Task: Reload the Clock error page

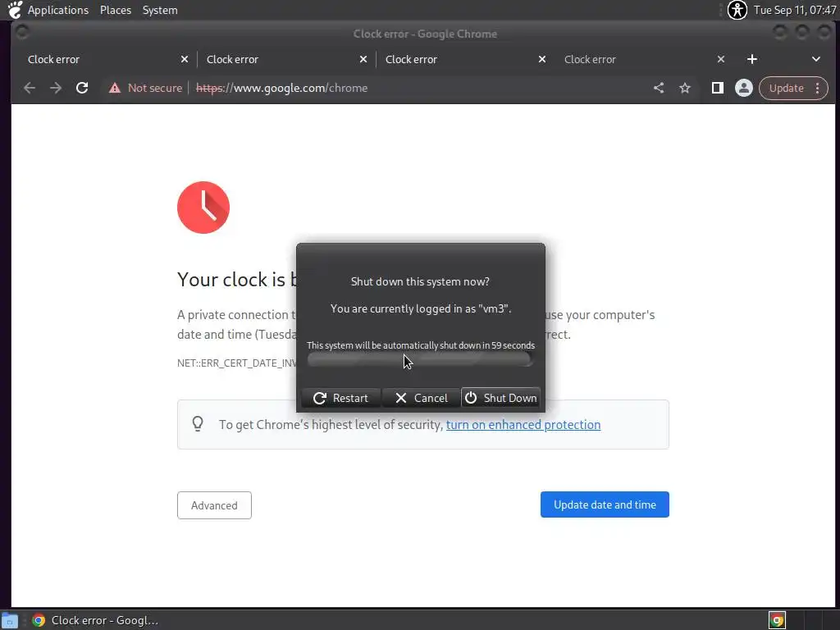Action: (82, 88)
